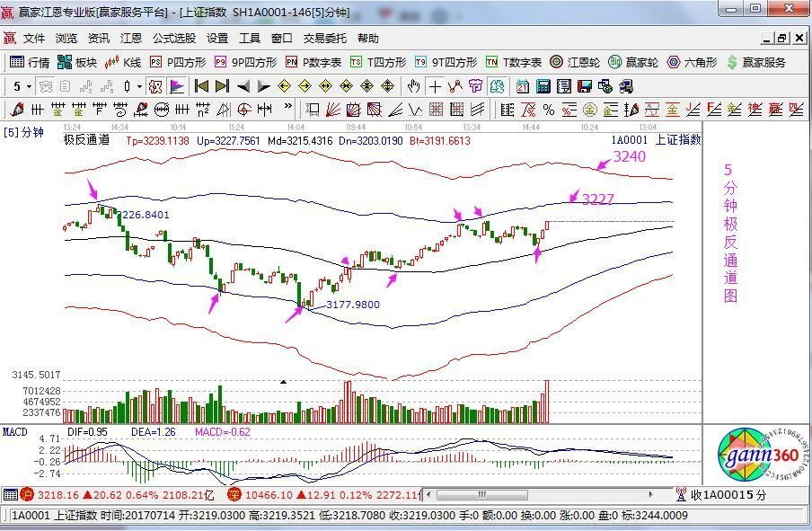Open the 文件 menu
This screenshot has width=812, height=531.
(x=34, y=39)
